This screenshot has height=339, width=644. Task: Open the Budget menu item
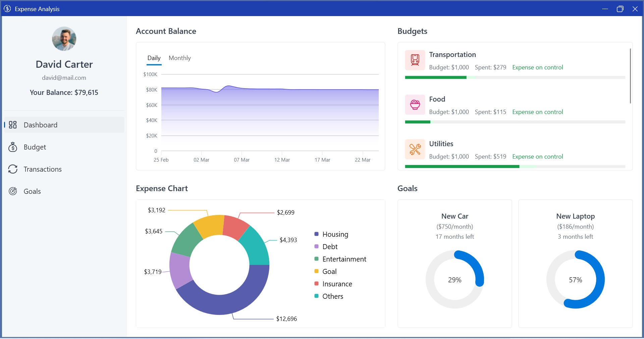click(64, 147)
